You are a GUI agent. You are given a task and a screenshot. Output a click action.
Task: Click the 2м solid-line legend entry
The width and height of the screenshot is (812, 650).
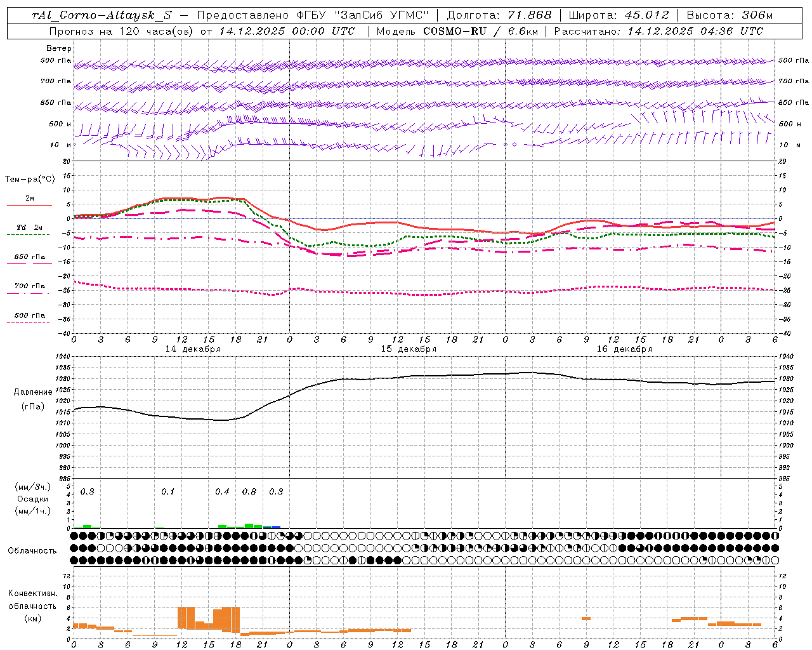(30, 201)
